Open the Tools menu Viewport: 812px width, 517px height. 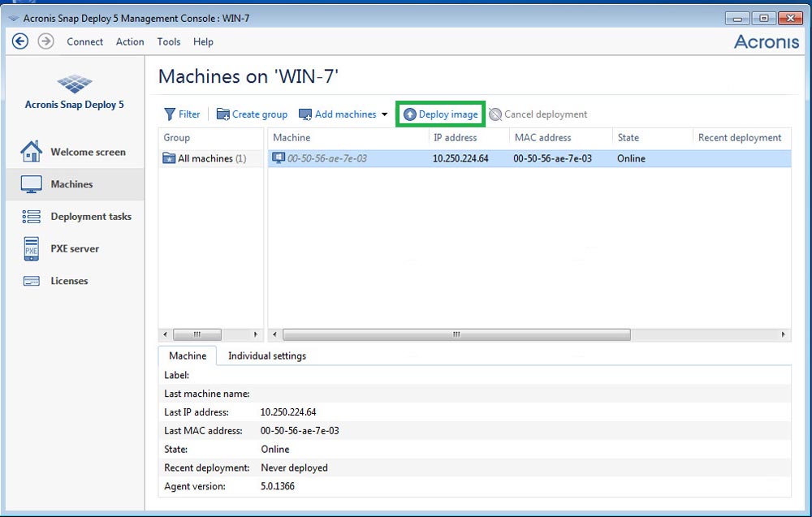point(168,41)
